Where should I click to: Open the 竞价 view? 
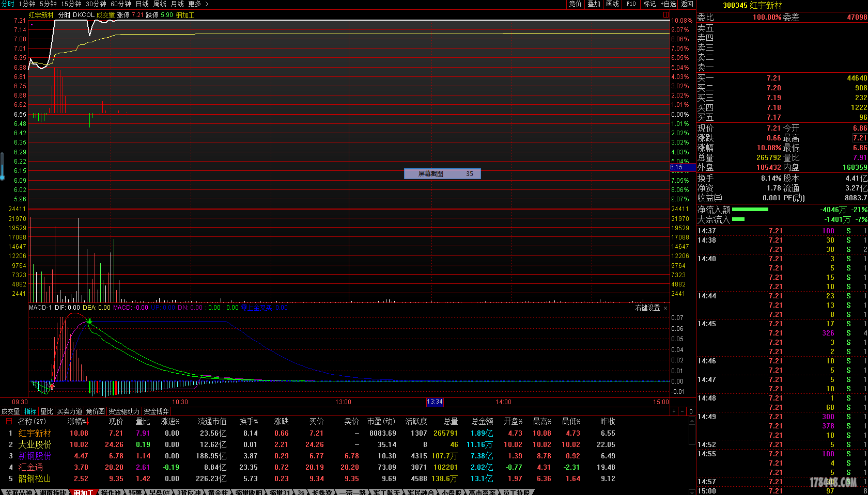click(575, 4)
